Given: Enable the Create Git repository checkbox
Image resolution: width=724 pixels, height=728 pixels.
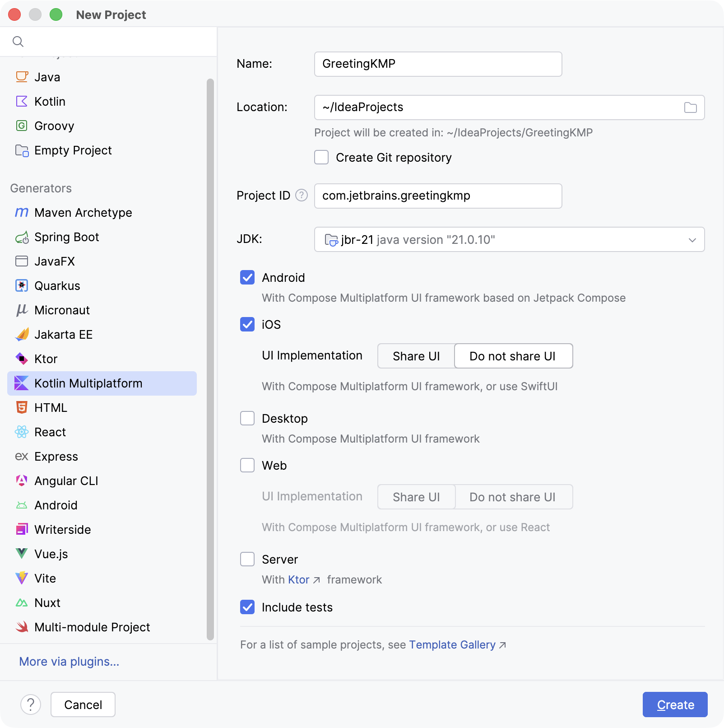Looking at the screenshot, I should pyautogui.click(x=321, y=157).
